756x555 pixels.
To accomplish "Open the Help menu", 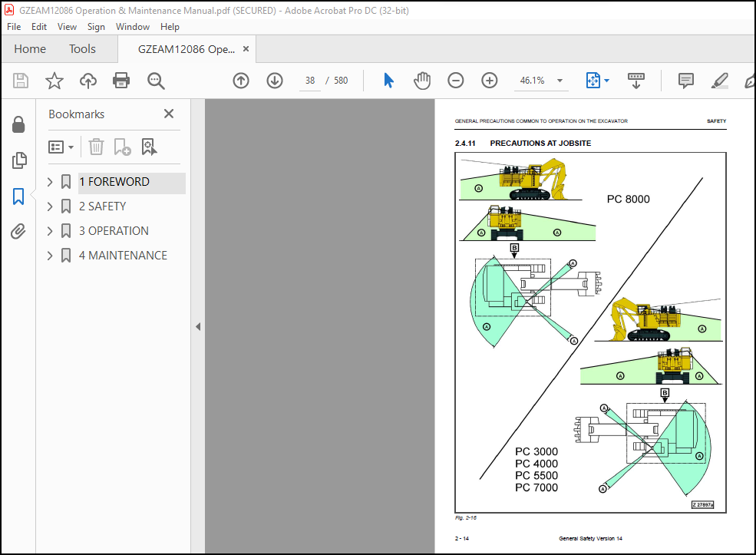I will [170, 27].
